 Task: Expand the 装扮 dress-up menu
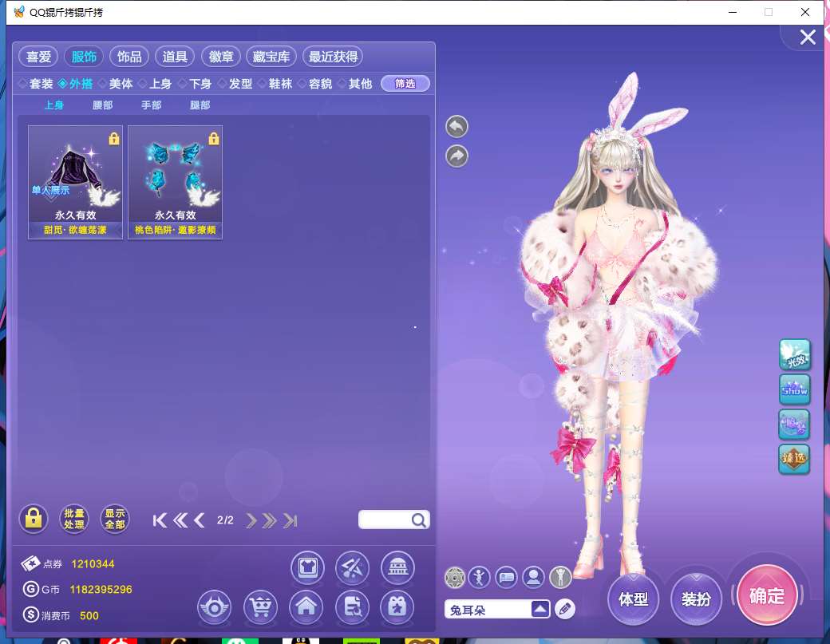[x=696, y=599]
